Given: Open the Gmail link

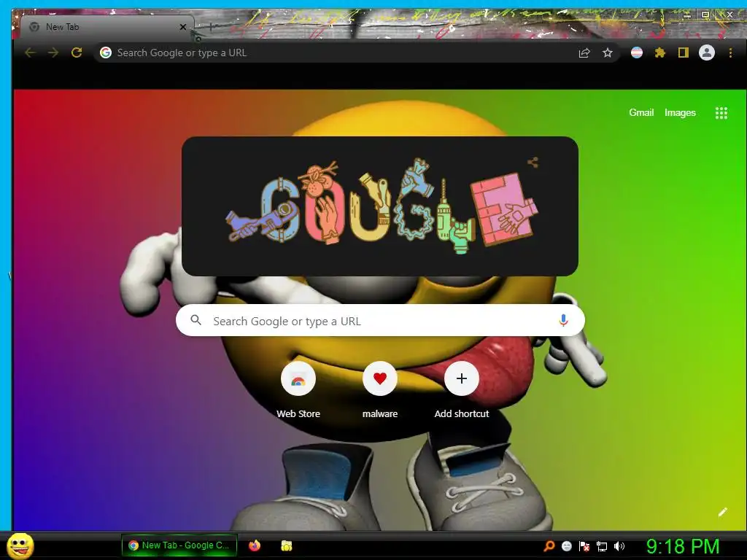Looking at the screenshot, I should 641,112.
